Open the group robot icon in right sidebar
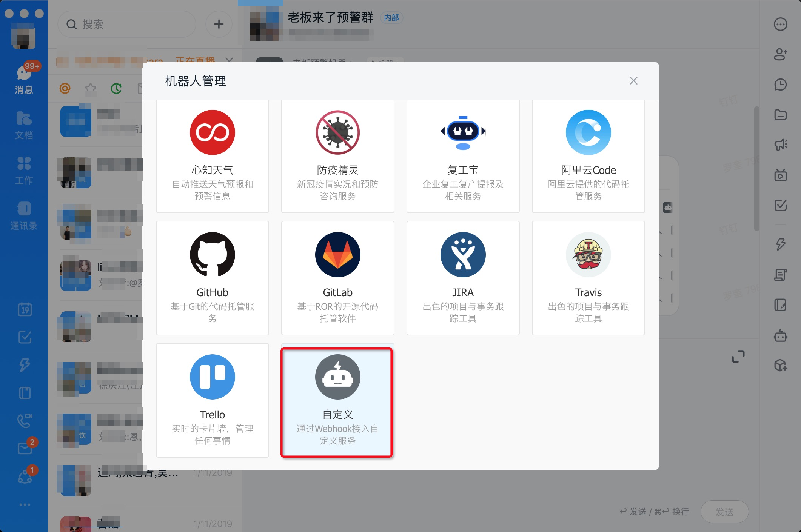Screen dimensions: 801x532 click(780, 335)
